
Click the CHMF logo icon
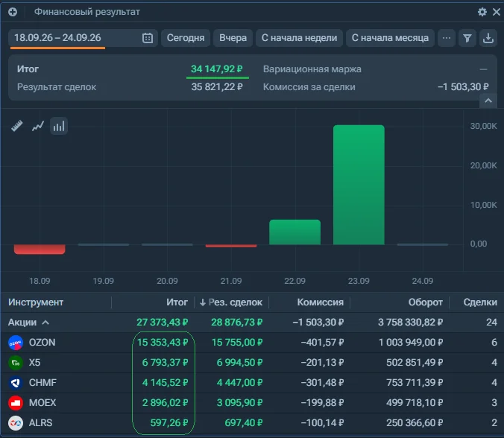tap(16, 383)
